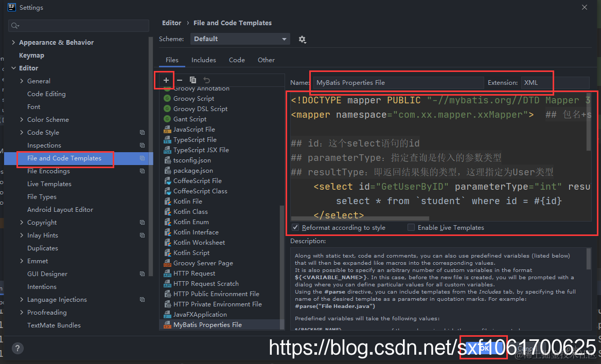Screen dimensions: 601x364
Task: Open Live Templates settings
Action: point(49,184)
